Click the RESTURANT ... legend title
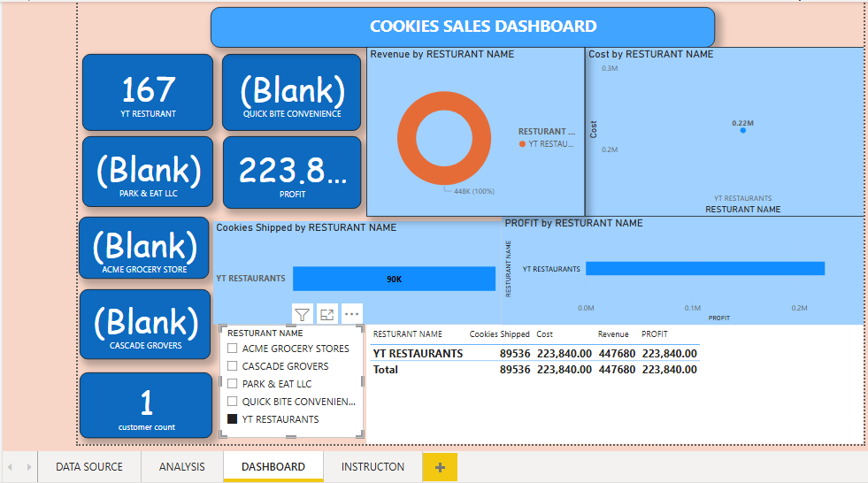The image size is (868, 483). click(x=547, y=132)
